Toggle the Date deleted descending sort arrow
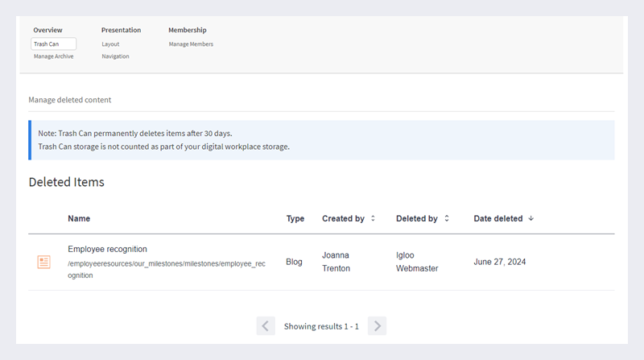This screenshot has width=644, height=360. point(530,218)
